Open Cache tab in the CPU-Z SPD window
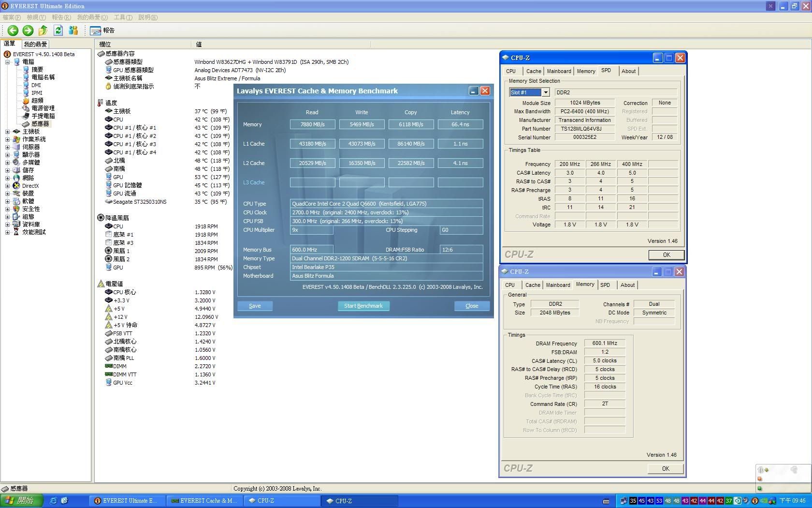Viewport: 812px width, 508px height. click(534, 71)
